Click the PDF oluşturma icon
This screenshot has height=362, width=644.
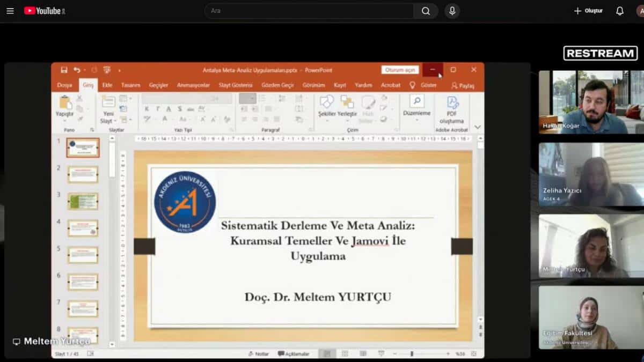(452, 104)
